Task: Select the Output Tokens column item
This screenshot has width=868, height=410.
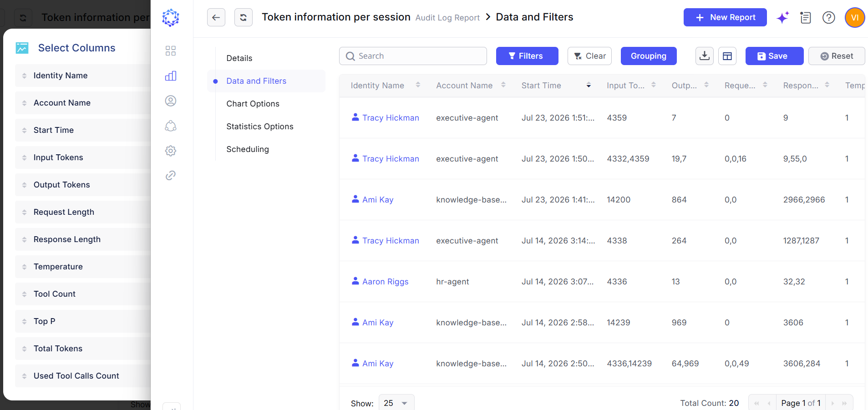Action: click(x=83, y=185)
